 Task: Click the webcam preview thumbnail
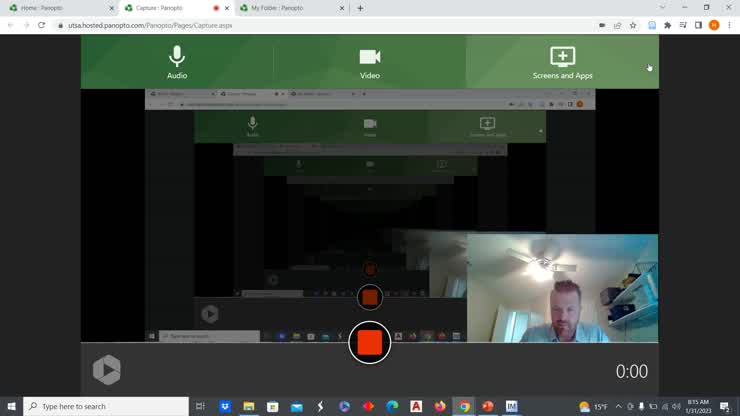pos(562,288)
